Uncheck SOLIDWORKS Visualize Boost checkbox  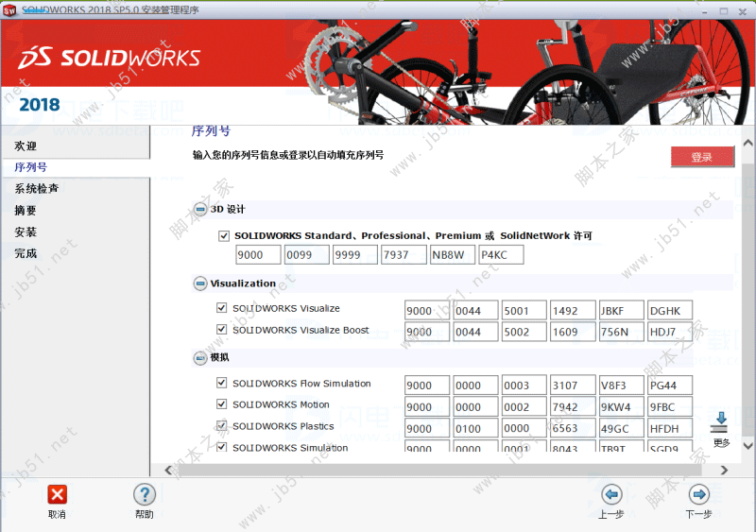(221, 330)
